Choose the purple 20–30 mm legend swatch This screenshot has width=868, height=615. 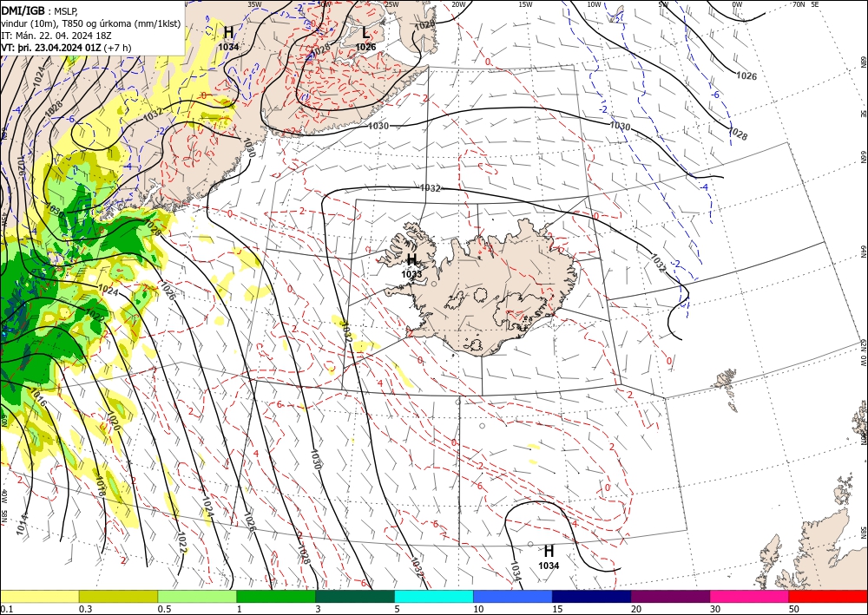coord(670,596)
